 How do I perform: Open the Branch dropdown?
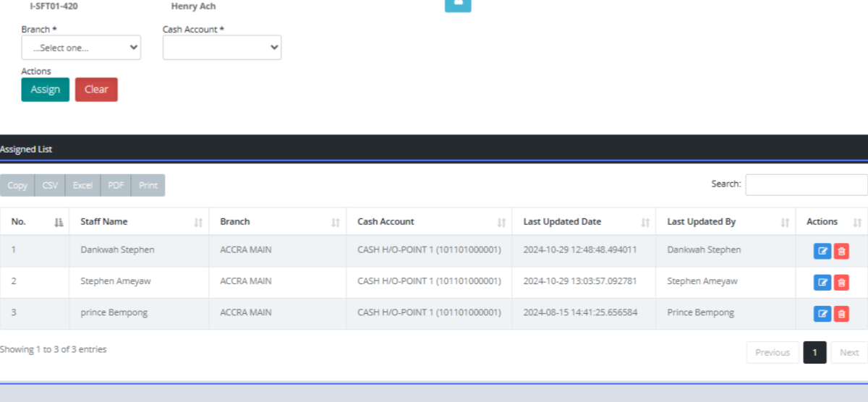tap(81, 48)
